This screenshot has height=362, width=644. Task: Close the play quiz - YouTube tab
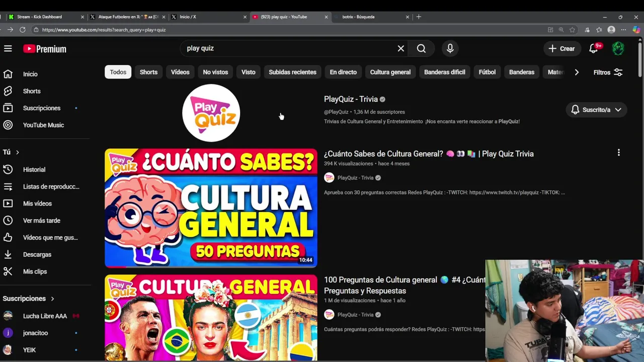326,17
